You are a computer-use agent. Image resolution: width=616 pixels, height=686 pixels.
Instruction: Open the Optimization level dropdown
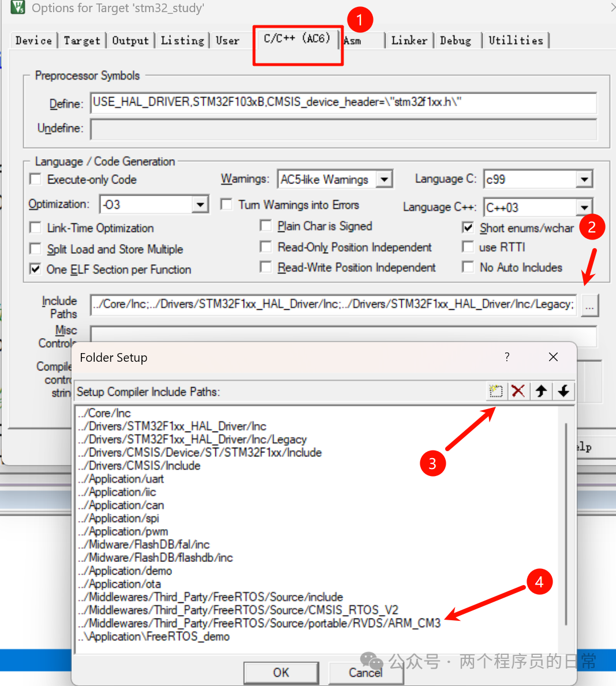point(200,204)
